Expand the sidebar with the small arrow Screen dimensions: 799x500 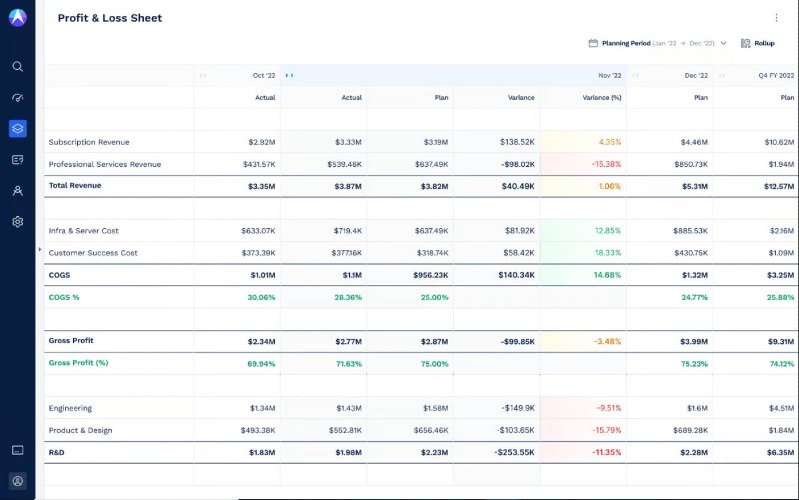[40, 249]
